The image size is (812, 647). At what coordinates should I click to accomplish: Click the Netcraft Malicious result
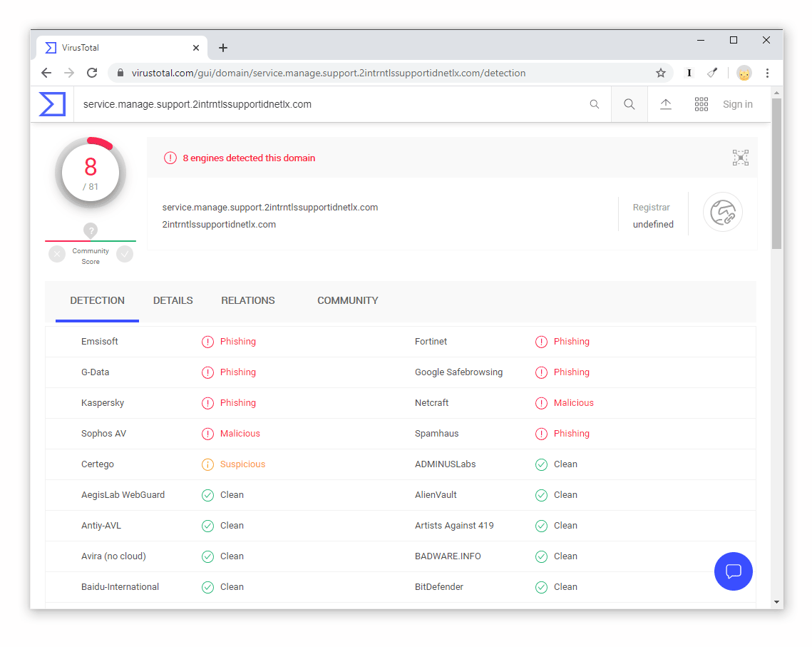(565, 402)
